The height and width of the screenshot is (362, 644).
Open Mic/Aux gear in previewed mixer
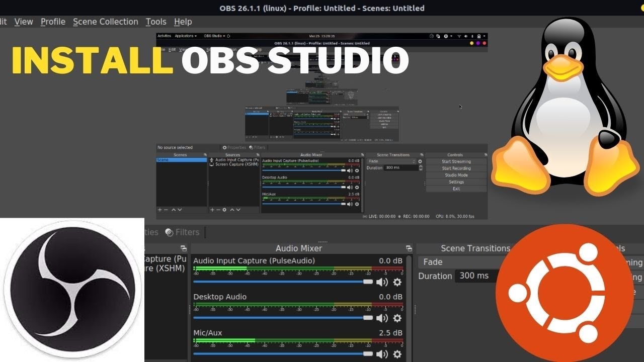(357, 204)
